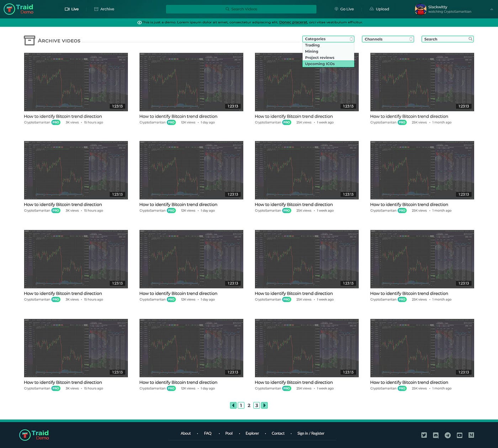Click the Go Live globe icon

(335, 9)
